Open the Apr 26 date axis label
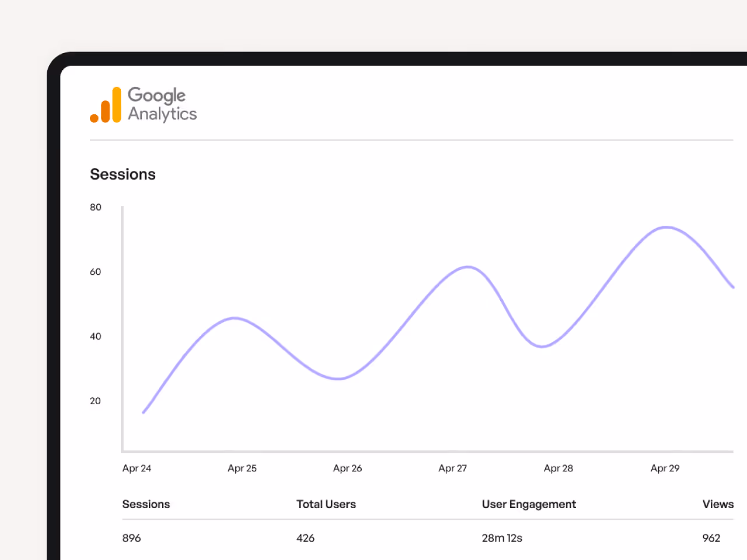 click(x=347, y=468)
